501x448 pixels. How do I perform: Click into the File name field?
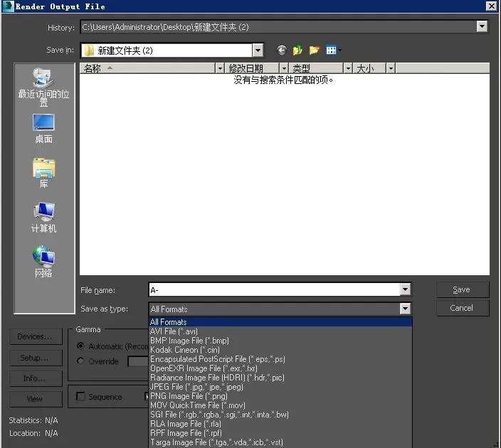[x=274, y=289]
